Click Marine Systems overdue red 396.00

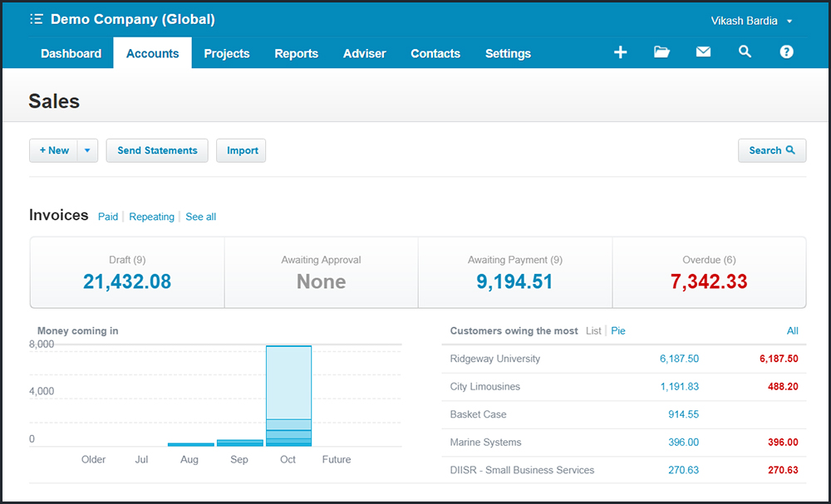coord(783,442)
